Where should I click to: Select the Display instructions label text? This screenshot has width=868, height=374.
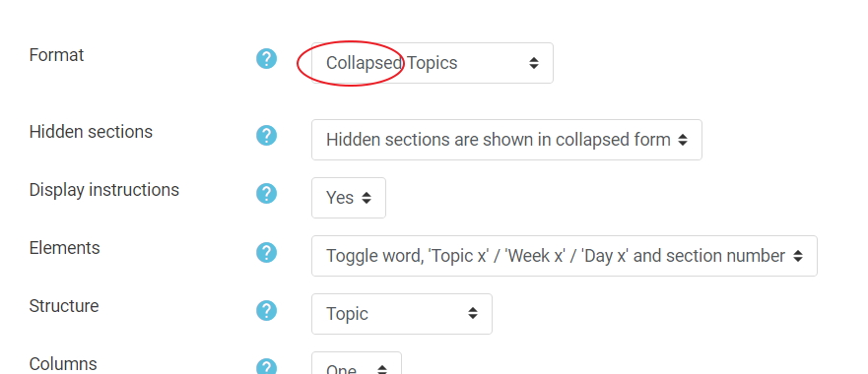[104, 190]
